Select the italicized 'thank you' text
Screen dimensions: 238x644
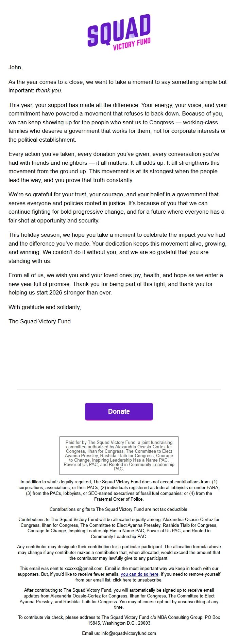49,91
